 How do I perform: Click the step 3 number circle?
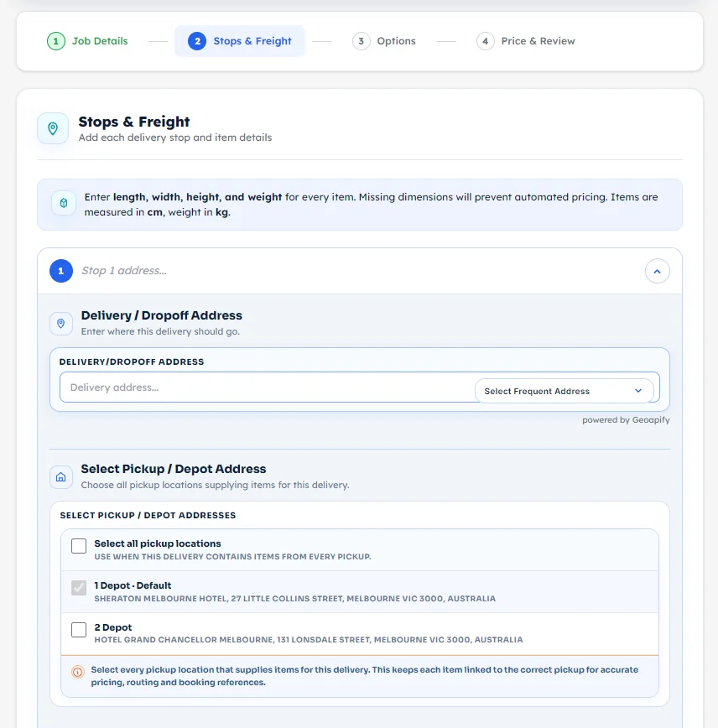click(x=361, y=41)
